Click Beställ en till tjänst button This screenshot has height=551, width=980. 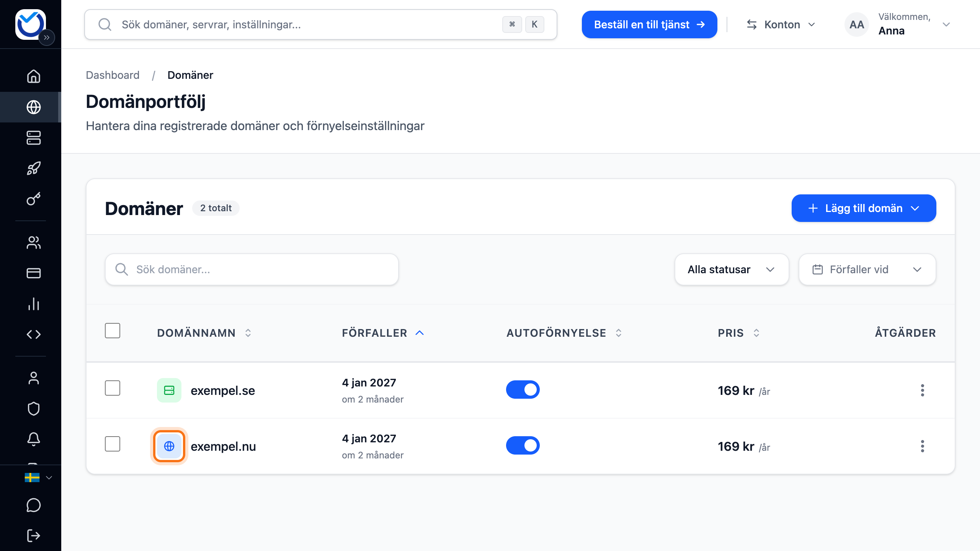[650, 24]
